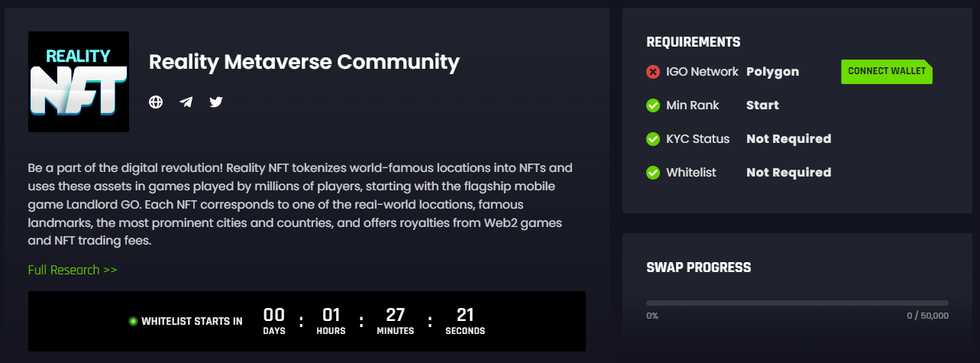The image size is (980, 363).
Task: Click the countdown minutes value 27
Action: point(395,314)
